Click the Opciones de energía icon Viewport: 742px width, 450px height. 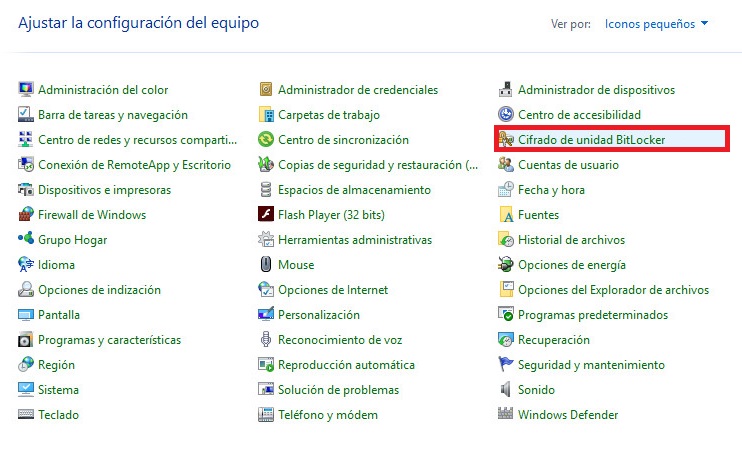point(506,264)
